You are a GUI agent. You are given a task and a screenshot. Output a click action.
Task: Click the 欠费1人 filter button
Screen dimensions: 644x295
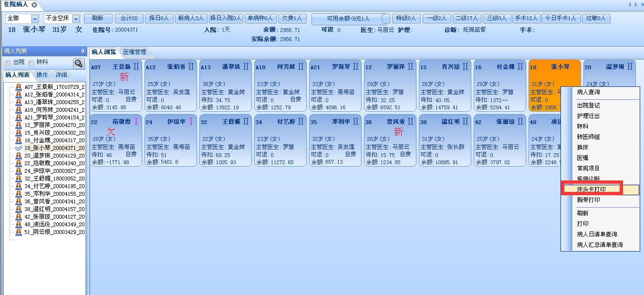click(x=292, y=19)
